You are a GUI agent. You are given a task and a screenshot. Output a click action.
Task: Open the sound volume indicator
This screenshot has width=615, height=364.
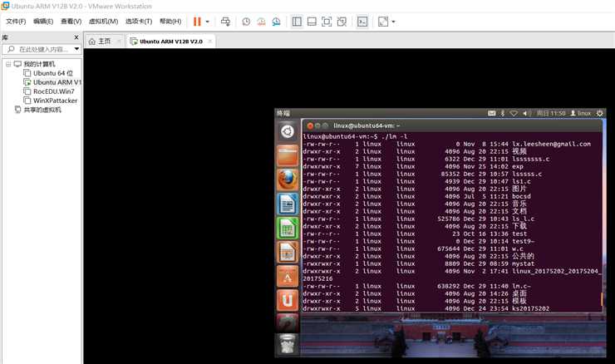tap(525, 113)
